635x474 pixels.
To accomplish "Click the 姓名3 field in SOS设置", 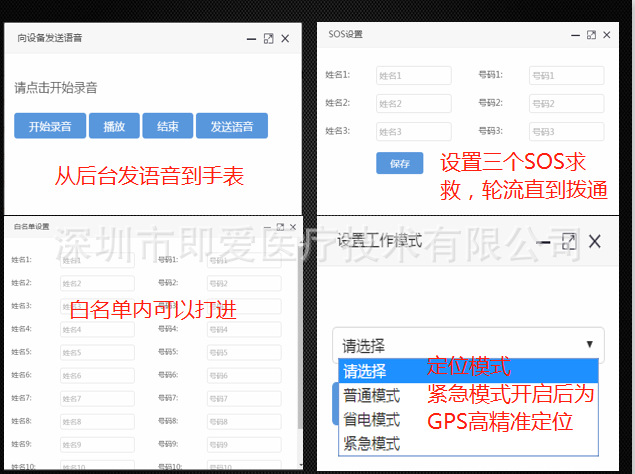I will [413, 132].
